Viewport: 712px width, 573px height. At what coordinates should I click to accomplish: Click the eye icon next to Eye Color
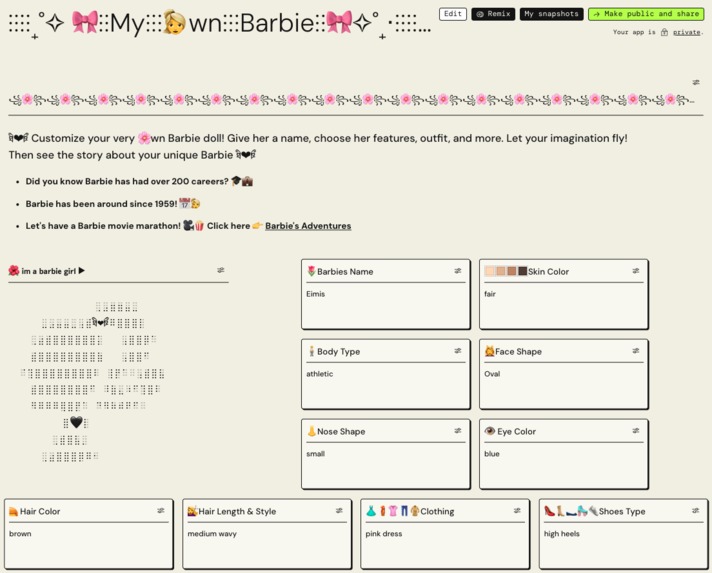pyautogui.click(x=490, y=431)
